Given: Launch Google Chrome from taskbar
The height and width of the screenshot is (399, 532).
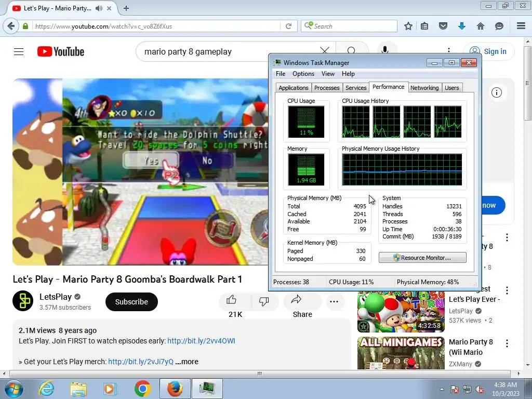Looking at the screenshot, I should (142, 389).
